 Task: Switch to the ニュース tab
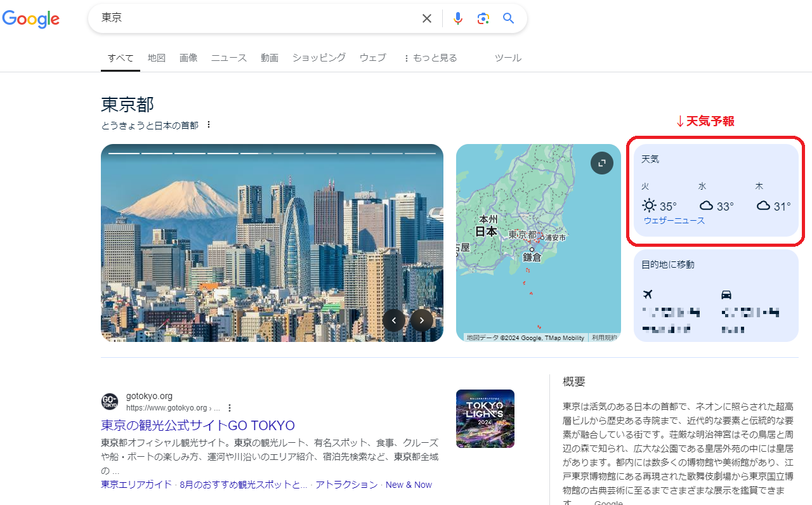(x=228, y=57)
